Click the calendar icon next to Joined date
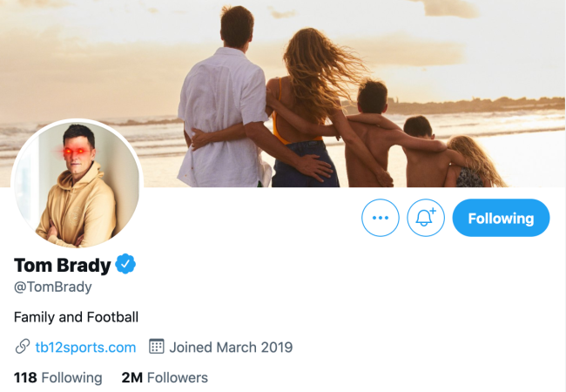566x392 pixels. 157,347
